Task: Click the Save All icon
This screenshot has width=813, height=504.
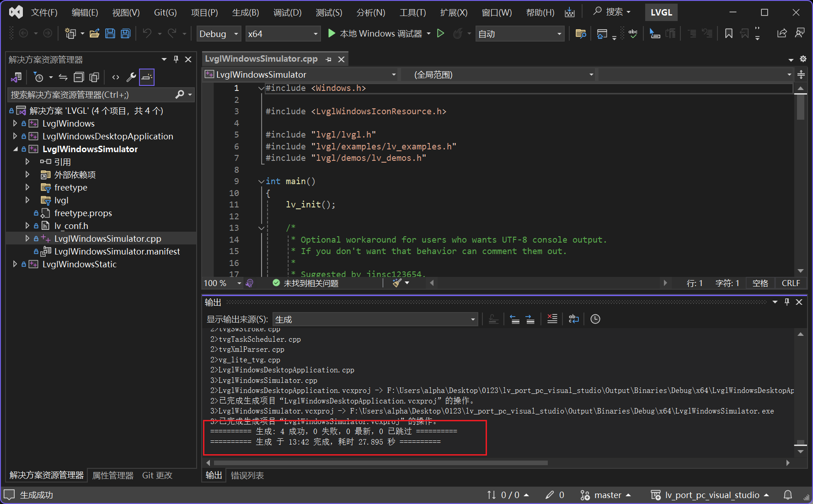Action: pos(125,33)
